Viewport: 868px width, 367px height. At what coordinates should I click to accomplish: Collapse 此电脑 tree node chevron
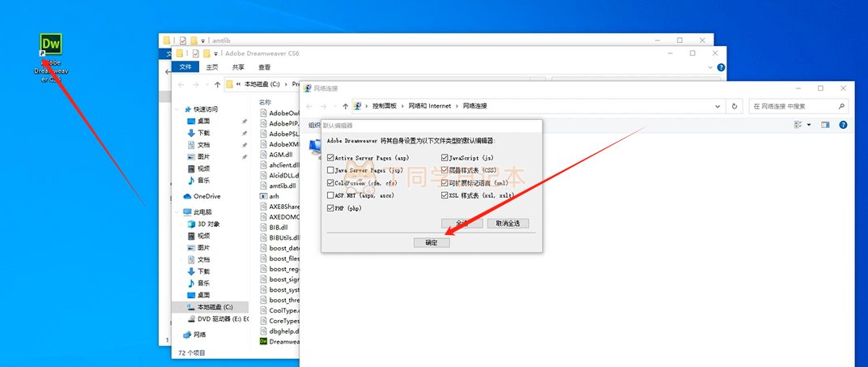[x=178, y=212]
